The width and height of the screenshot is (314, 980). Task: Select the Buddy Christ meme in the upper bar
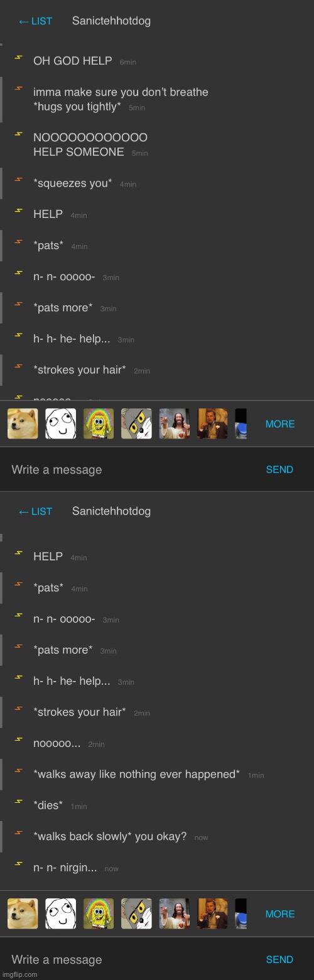175,423
